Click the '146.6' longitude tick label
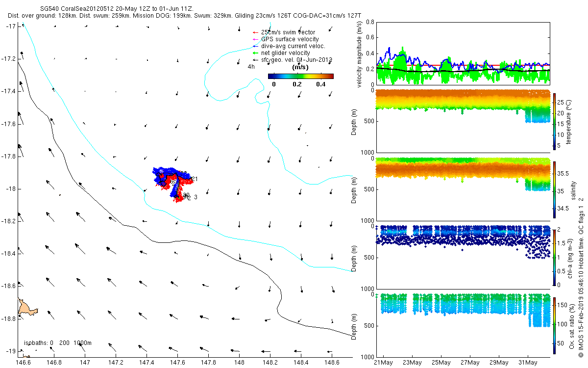 click(23, 363)
